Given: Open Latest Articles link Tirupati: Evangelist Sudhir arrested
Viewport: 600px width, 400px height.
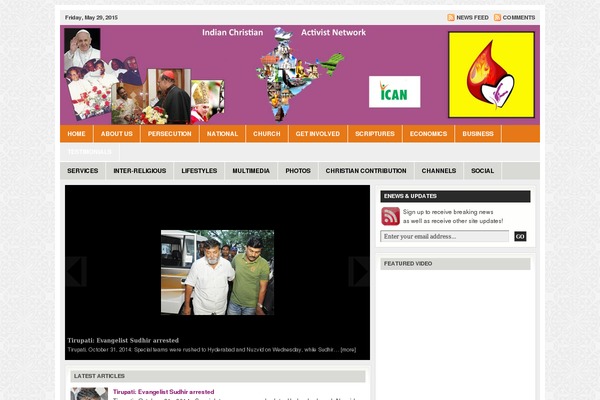Looking at the screenshot, I should 163,392.
